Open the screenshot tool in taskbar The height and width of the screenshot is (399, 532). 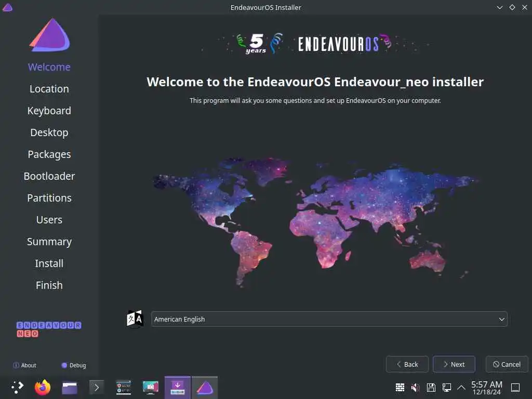[151, 387]
